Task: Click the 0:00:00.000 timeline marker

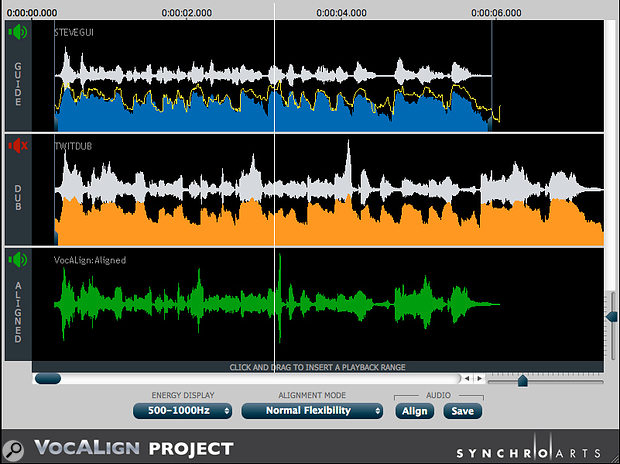Action: pos(32,13)
